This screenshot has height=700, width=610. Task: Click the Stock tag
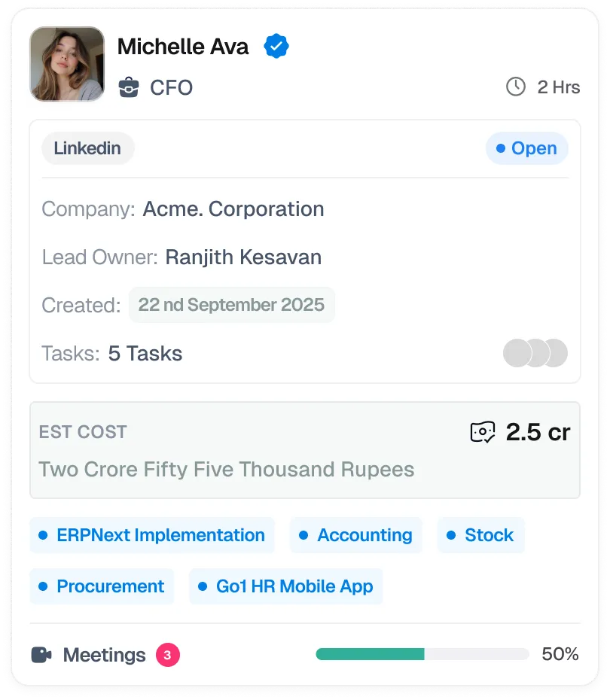(x=480, y=535)
